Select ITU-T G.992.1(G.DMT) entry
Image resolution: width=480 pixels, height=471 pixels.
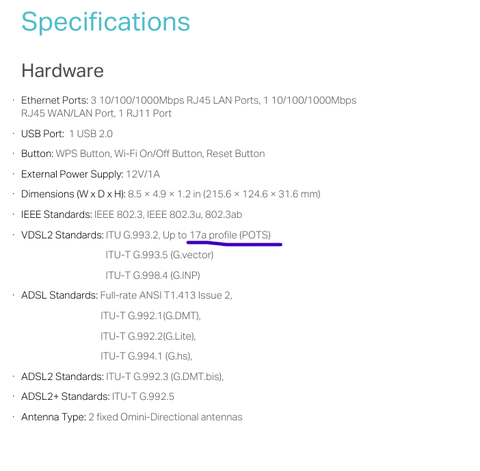(150, 316)
